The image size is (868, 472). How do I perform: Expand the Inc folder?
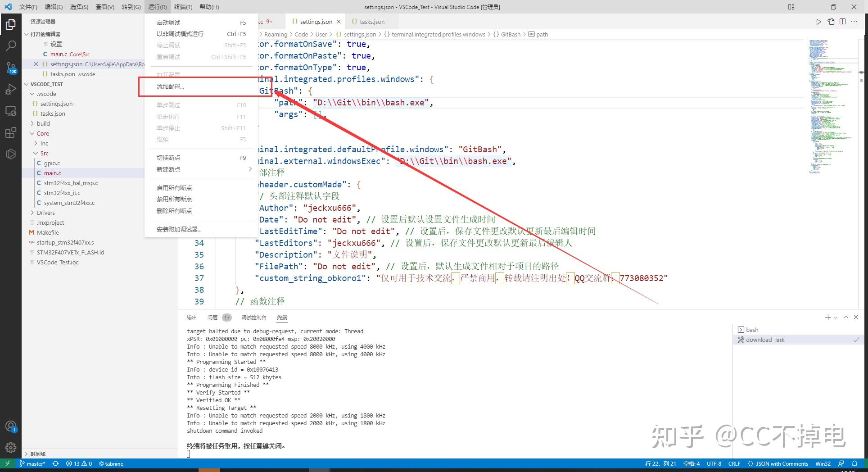36,143
